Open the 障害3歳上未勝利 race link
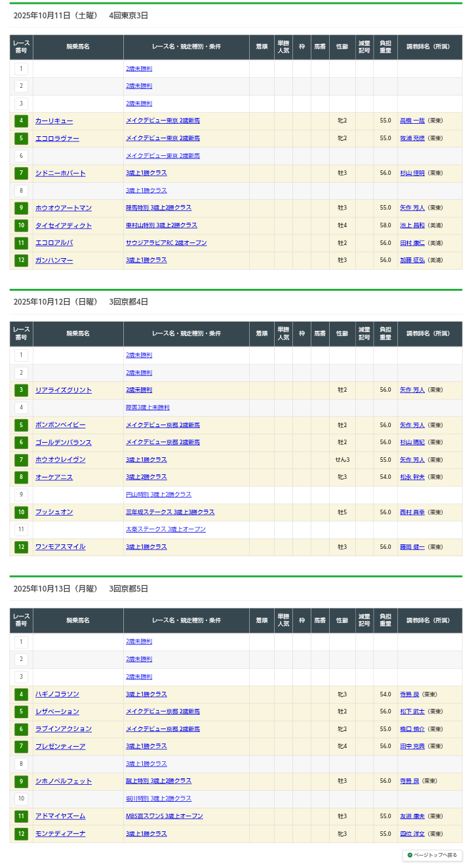Viewport: 472px width, 868px height. (147, 407)
